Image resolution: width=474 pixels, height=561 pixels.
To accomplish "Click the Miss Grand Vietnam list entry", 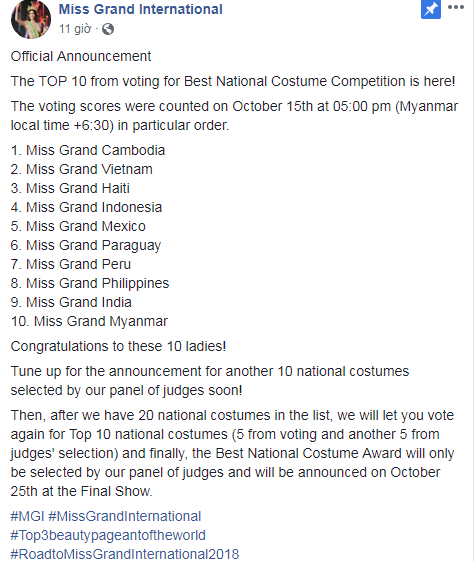I will [x=82, y=169].
